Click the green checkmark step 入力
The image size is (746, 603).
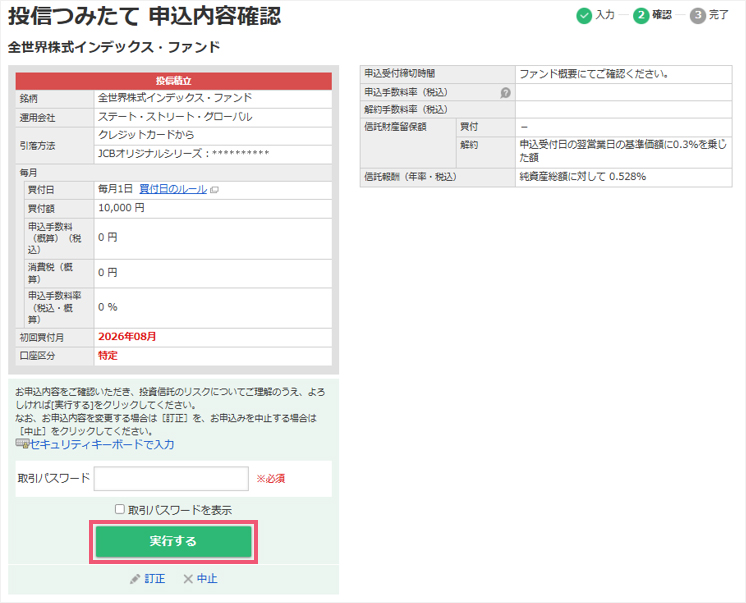pos(584,16)
